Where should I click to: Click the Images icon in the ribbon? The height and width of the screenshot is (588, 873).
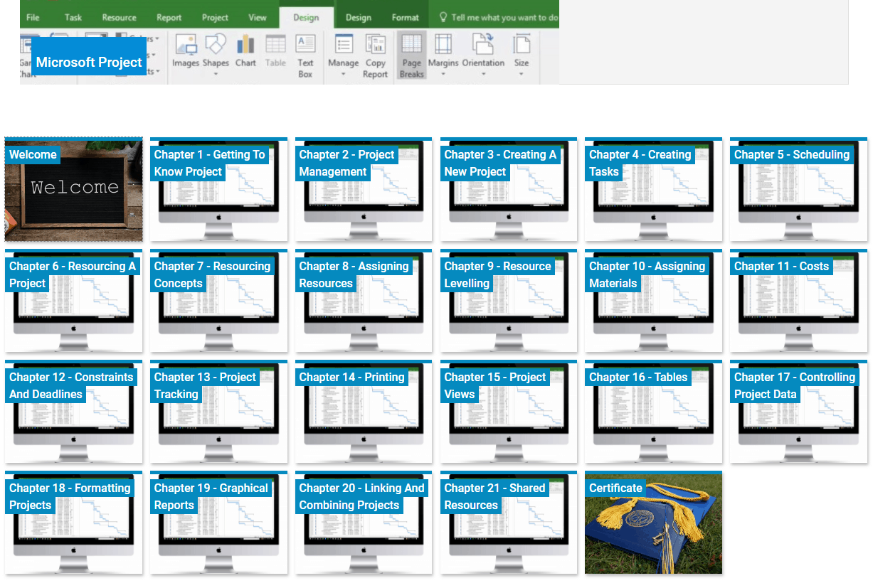coord(186,51)
